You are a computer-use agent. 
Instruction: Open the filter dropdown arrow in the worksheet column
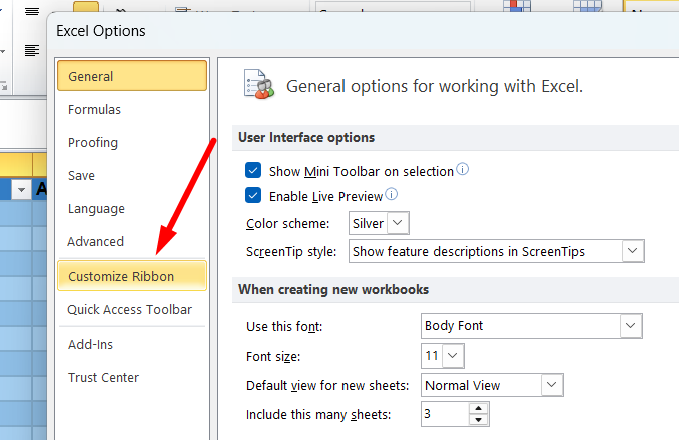click(21, 189)
